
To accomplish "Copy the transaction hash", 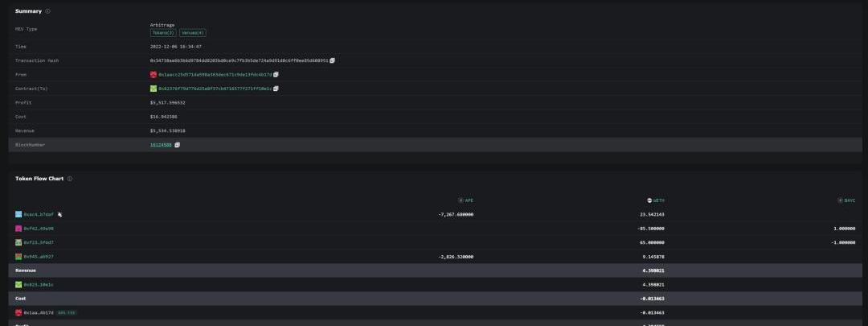I will pos(332,60).
